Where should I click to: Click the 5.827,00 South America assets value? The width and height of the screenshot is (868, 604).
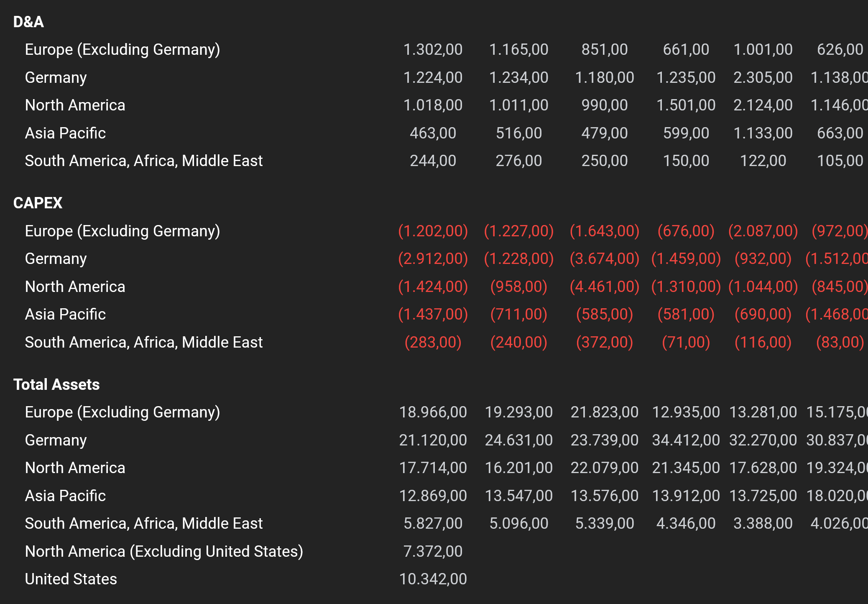click(433, 523)
